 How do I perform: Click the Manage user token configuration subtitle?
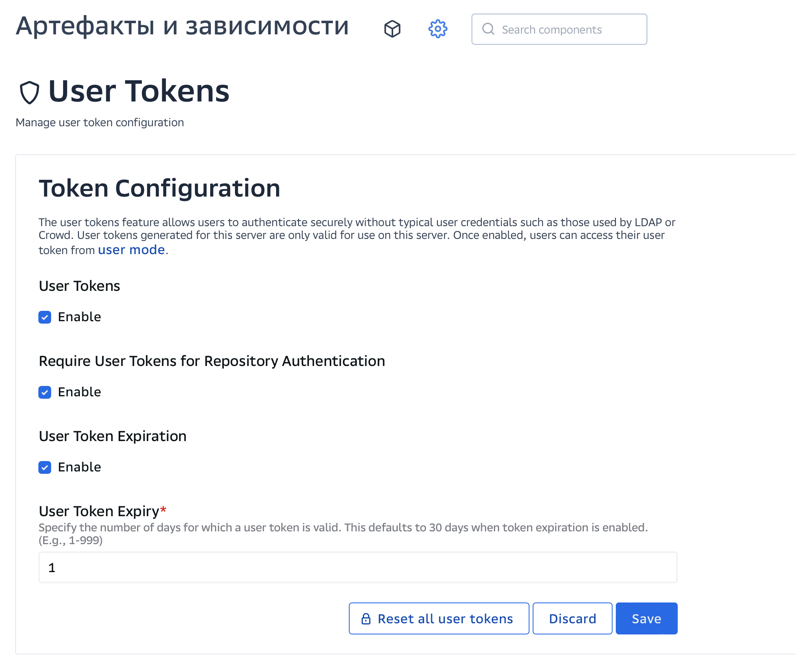(x=99, y=122)
